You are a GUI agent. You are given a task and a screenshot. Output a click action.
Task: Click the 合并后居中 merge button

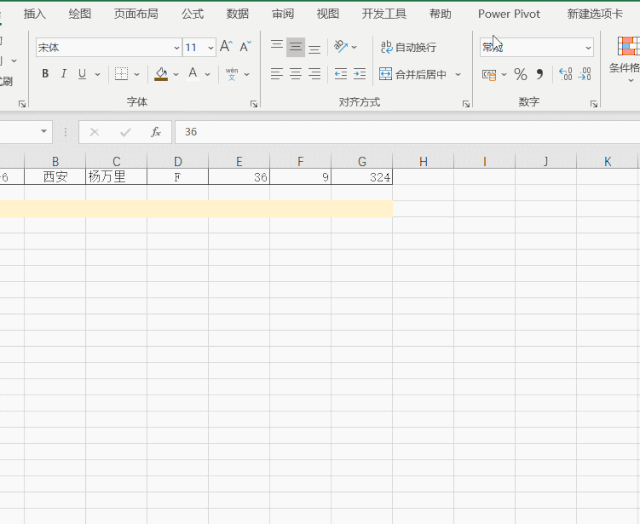pyautogui.click(x=412, y=74)
